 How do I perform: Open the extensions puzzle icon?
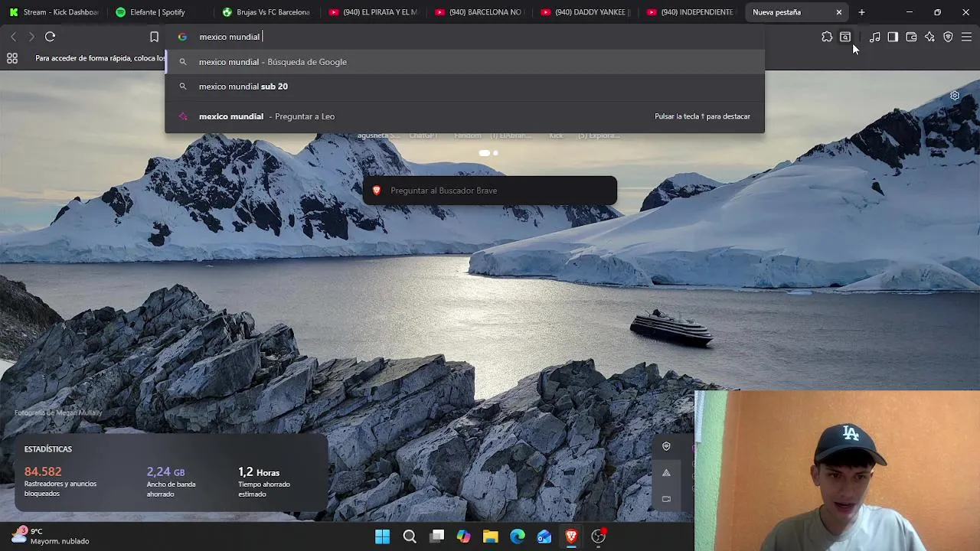point(827,37)
